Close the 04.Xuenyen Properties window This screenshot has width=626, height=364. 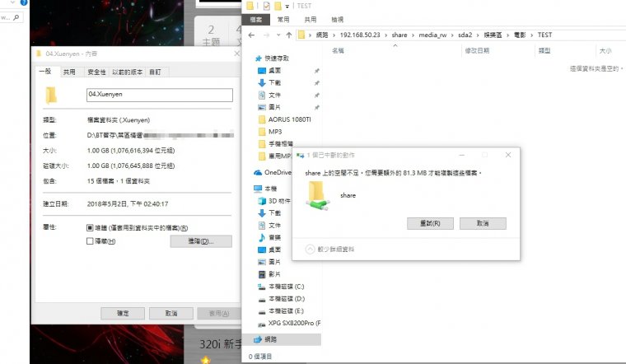(236, 54)
